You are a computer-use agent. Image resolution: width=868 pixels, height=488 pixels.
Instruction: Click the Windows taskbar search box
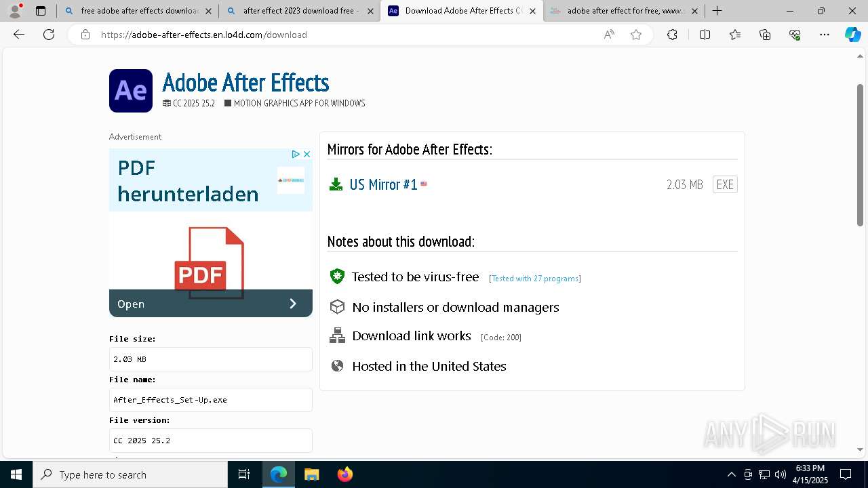pos(130,474)
